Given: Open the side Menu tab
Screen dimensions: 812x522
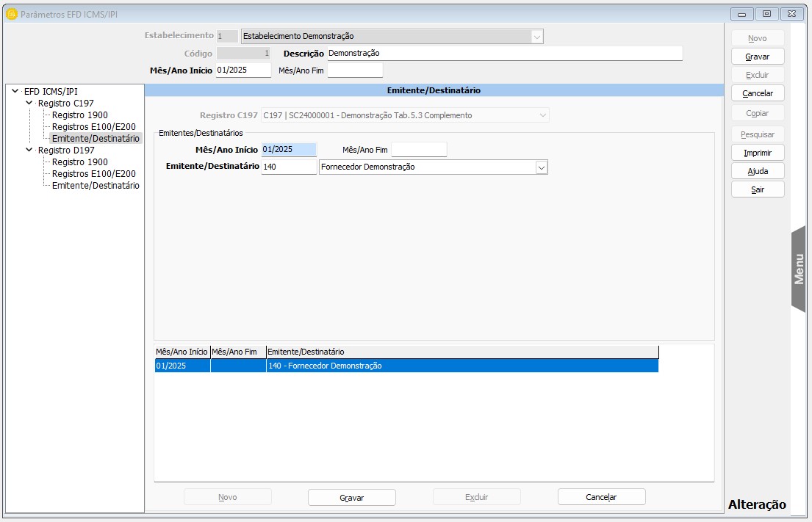Looking at the screenshot, I should pos(799,269).
